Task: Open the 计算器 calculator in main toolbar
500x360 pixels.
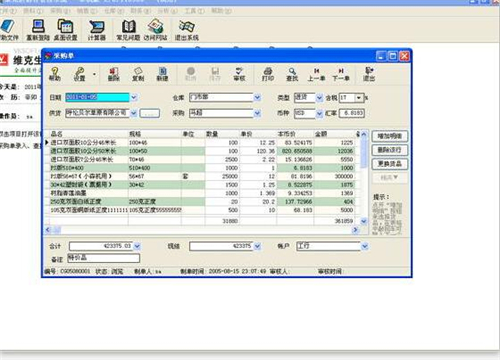Action: tap(97, 30)
